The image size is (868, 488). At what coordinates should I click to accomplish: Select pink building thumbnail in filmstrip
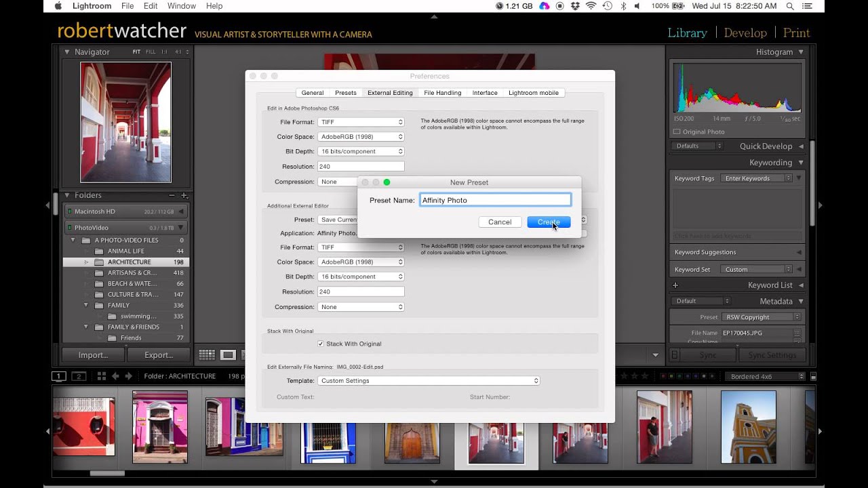pyautogui.click(x=160, y=427)
